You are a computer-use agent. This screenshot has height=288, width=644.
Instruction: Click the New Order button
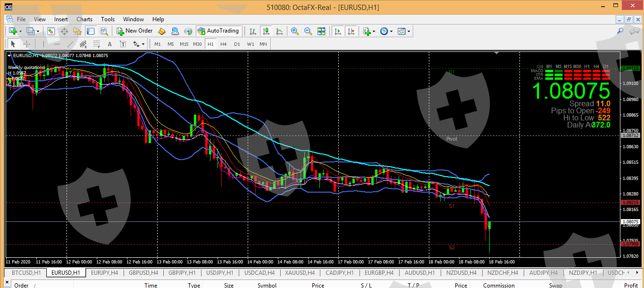[134, 31]
